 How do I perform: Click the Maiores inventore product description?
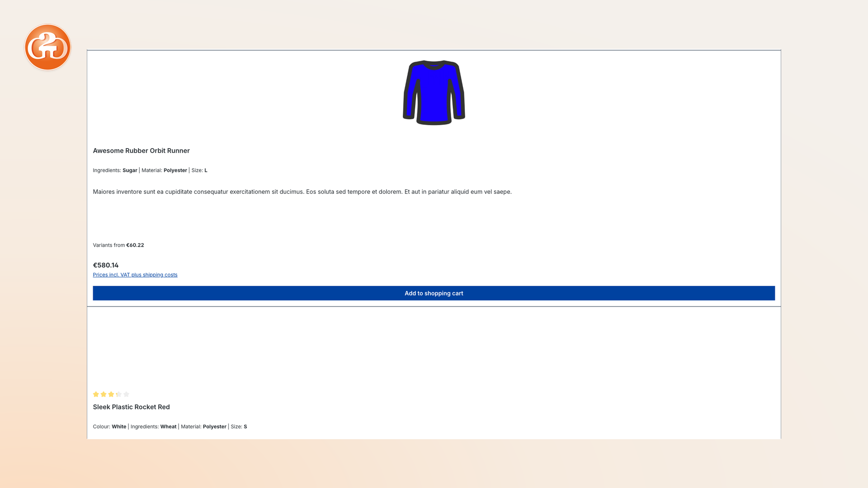pyautogui.click(x=302, y=192)
